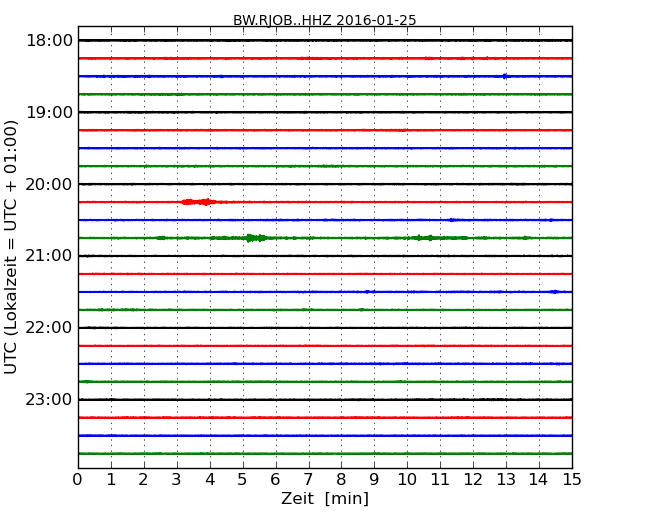The image size is (650, 520).
Task: Pick x-axis tick label 9
Action: click(374, 480)
